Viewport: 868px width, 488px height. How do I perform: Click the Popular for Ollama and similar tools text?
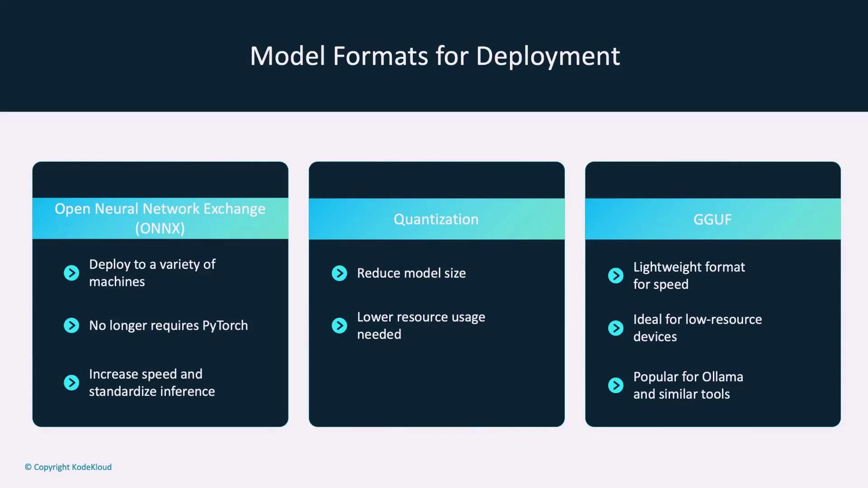(688, 385)
